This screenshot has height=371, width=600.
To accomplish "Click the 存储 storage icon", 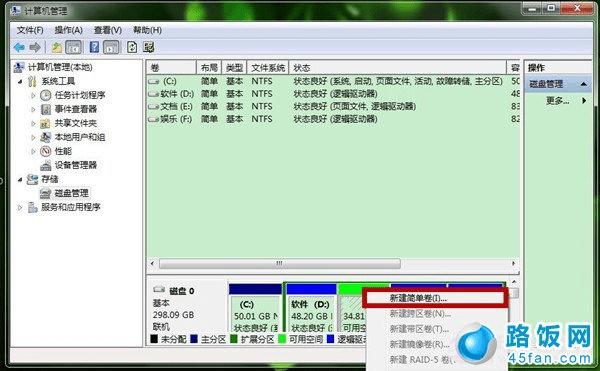I will (33, 179).
